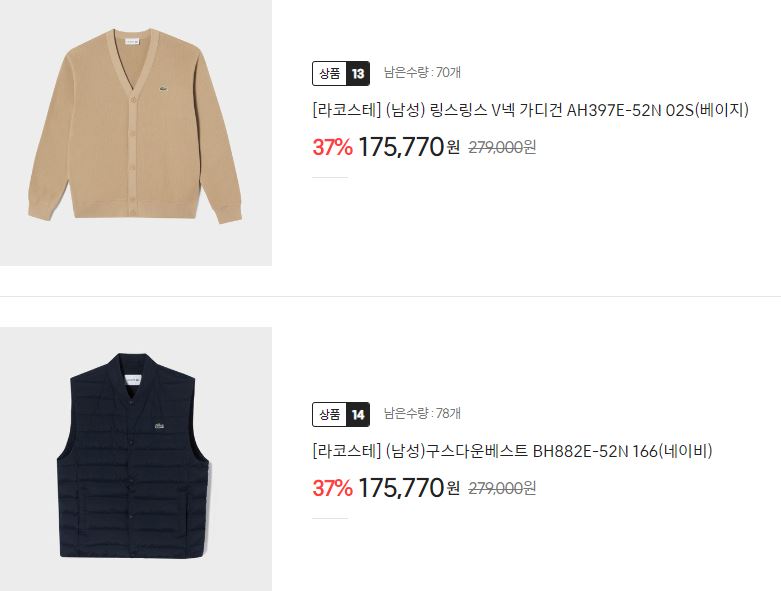Open the beige V-neck cardigan product image
The image size is (781, 591).
[135, 132]
